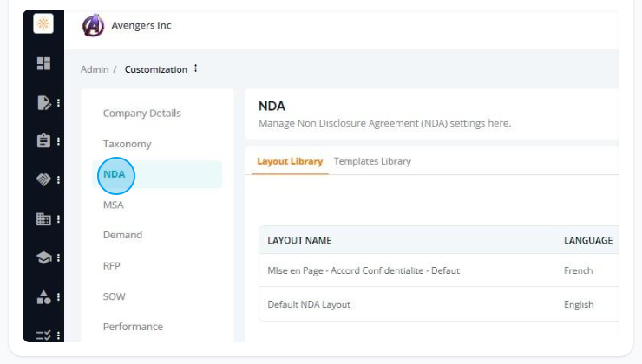Screen dimensions: 642x364
Task: Click the app logo at top of sidebar
Action: coord(43,23)
